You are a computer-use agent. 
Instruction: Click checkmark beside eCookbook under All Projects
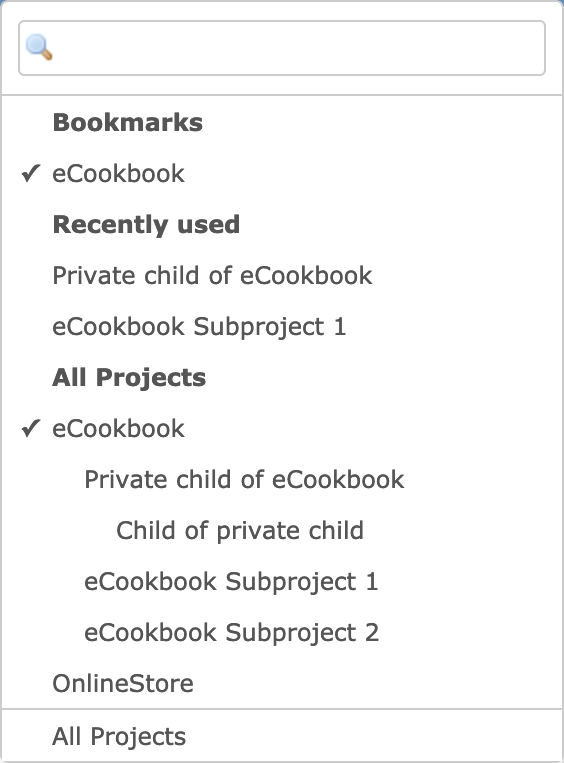[x=31, y=428]
